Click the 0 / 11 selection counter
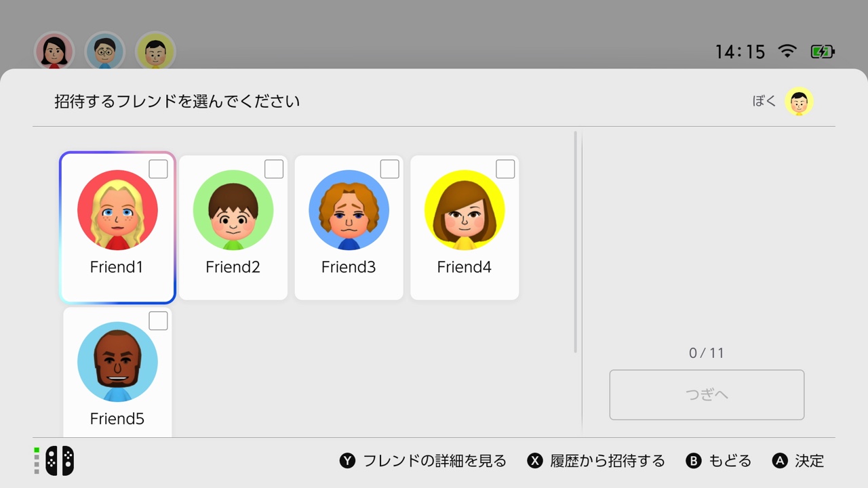Image resolution: width=868 pixels, height=488 pixels. pyautogui.click(x=707, y=353)
